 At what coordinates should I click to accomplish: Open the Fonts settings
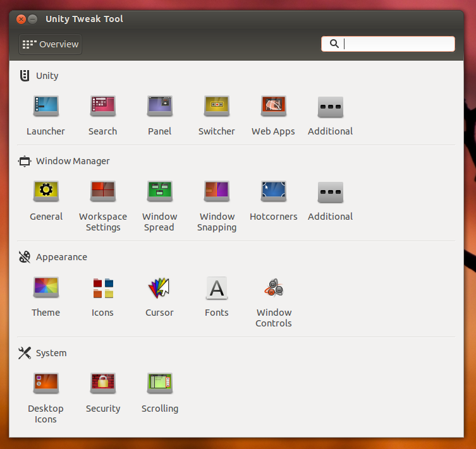(216, 289)
